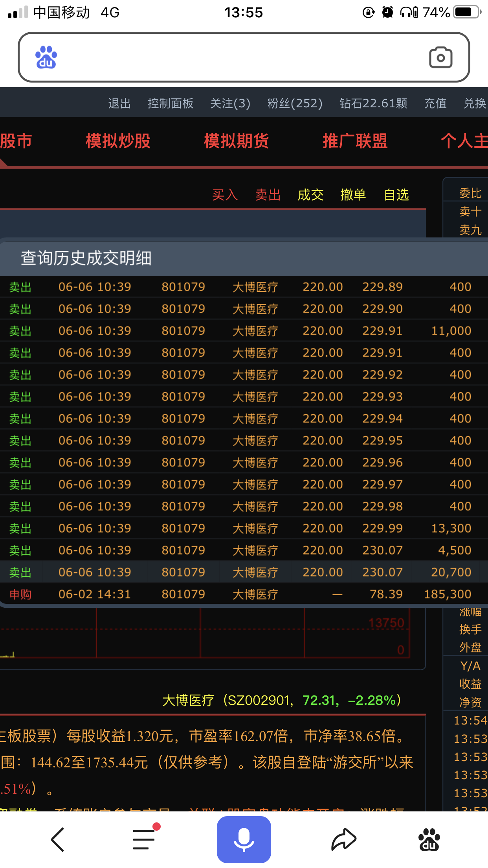Image resolution: width=488 pixels, height=868 pixels.
Task: Select the 撤单 cancel order tab
Action: pyautogui.click(x=353, y=195)
